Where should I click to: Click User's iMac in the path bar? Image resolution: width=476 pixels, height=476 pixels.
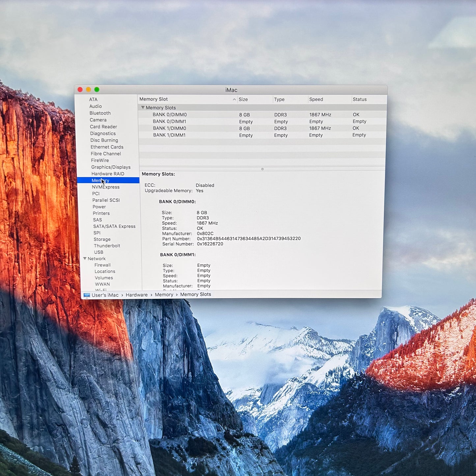pos(105,295)
